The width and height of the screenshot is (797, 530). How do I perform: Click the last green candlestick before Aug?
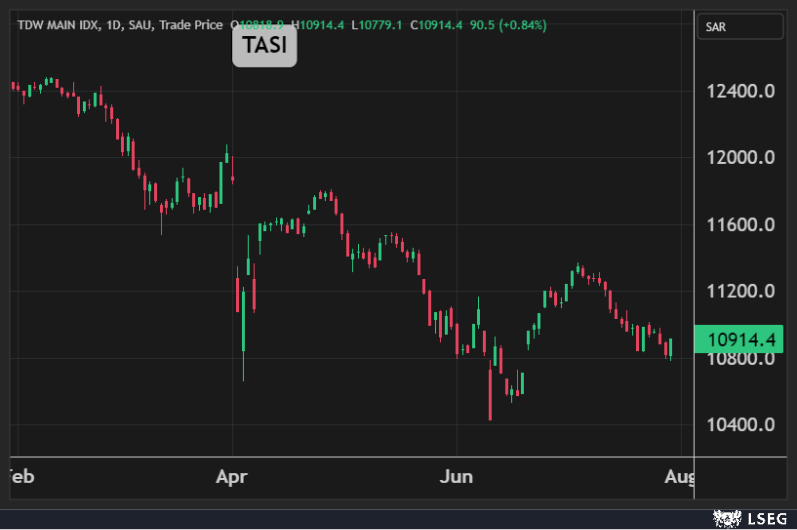click(671, 348)
